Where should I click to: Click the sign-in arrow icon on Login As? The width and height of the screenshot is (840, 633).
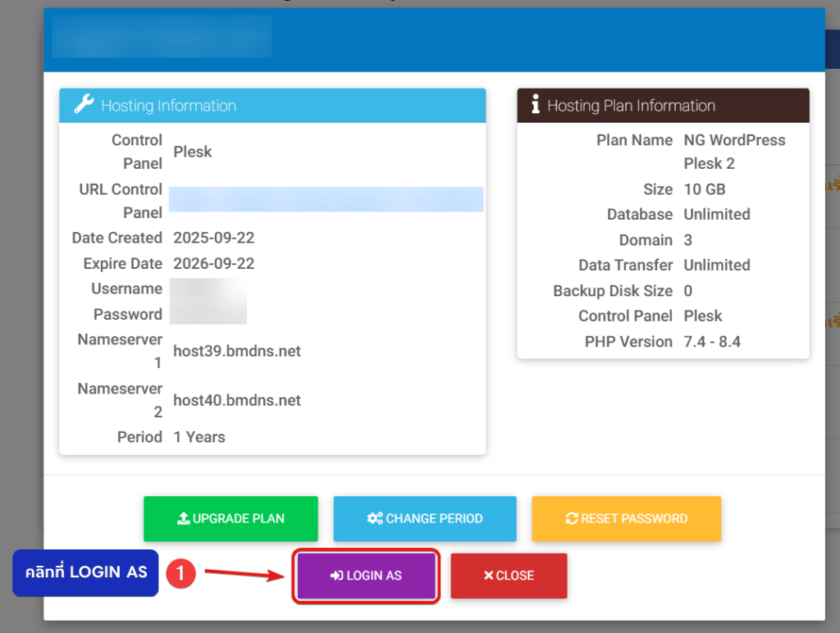pyautogui.click(x=336, y=576)
